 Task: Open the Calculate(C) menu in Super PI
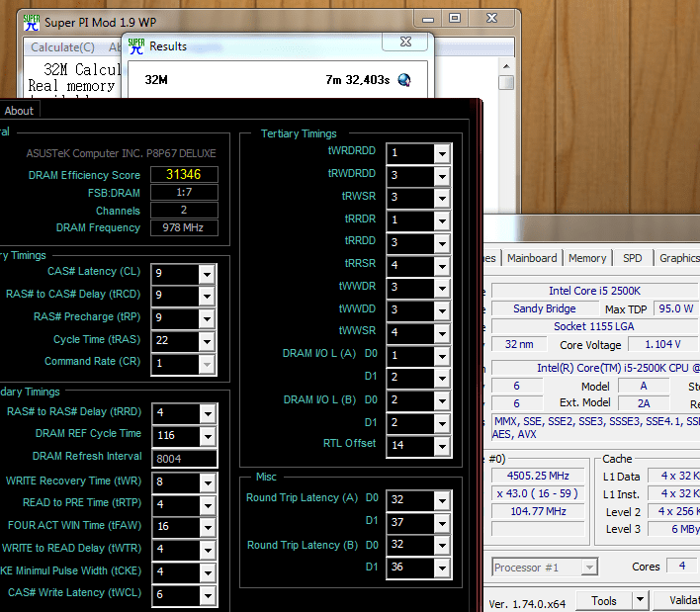62,47
